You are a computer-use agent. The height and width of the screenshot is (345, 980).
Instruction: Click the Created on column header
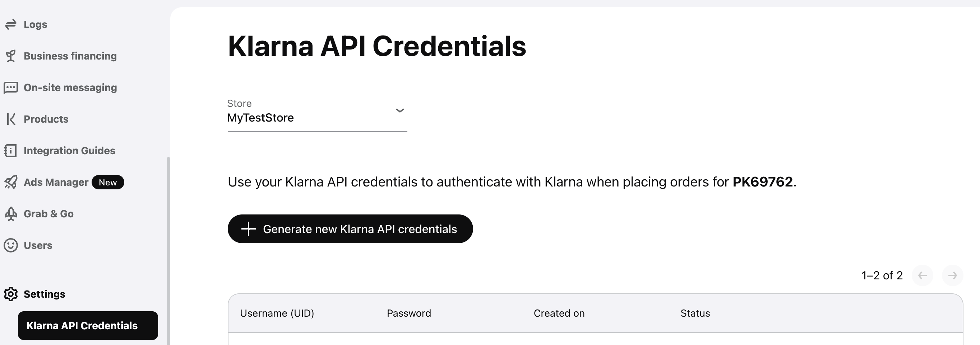point(559,313)
